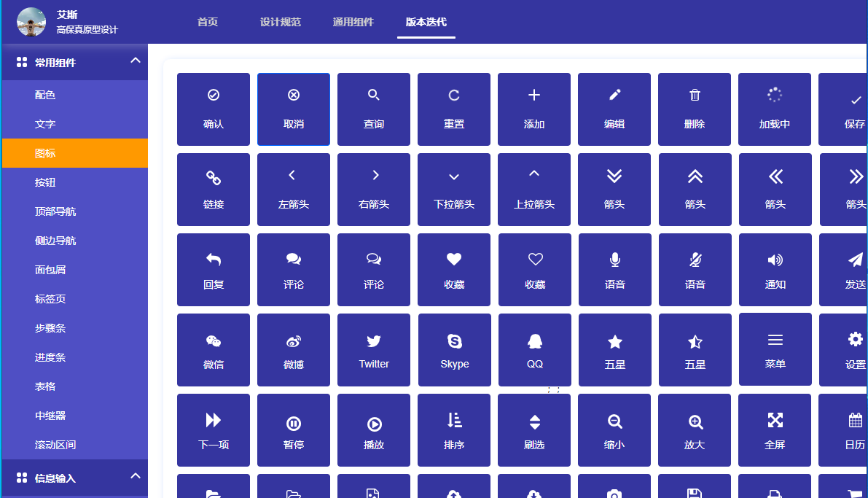Click the 下一项 fast-forward tile
The height and width of the screenshot is (498, 868).
click(213, 430)
